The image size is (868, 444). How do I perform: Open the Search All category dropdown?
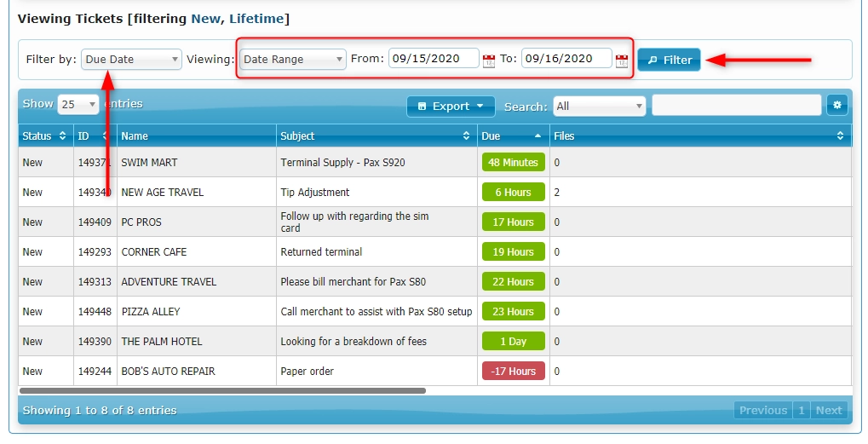click(x=600, y=107)
